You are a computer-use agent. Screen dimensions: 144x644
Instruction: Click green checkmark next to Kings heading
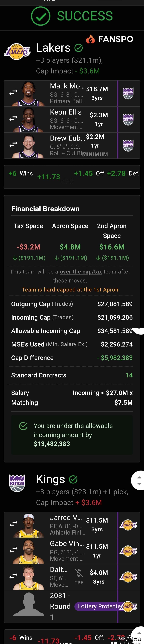point(73,479)
